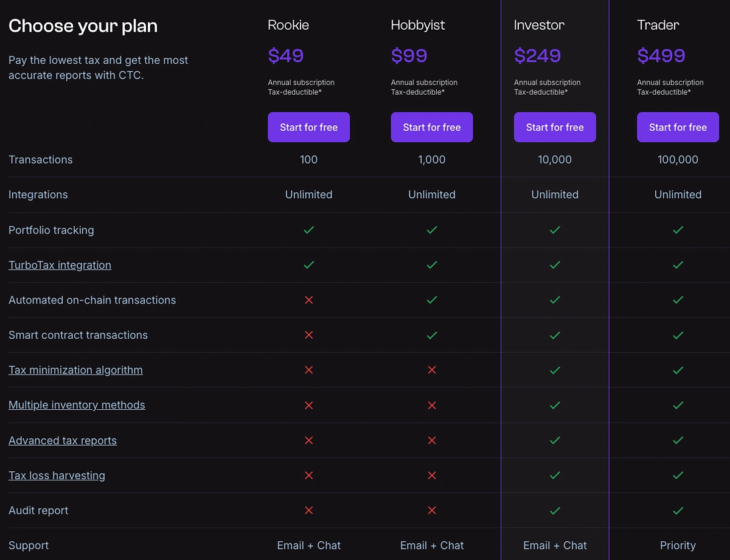This screenshot has height=560, width=730.
Task: Click Start for free under the Rookie plan
Action: (308, 127)
